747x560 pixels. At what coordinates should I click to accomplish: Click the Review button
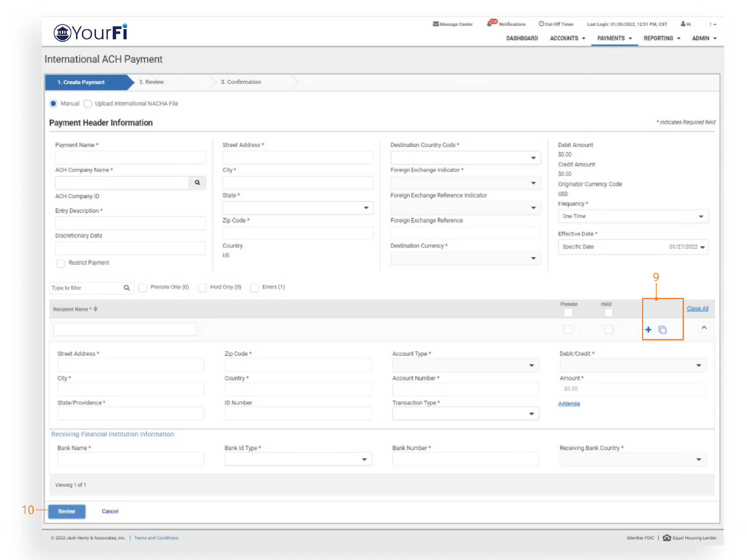point(67,511)
